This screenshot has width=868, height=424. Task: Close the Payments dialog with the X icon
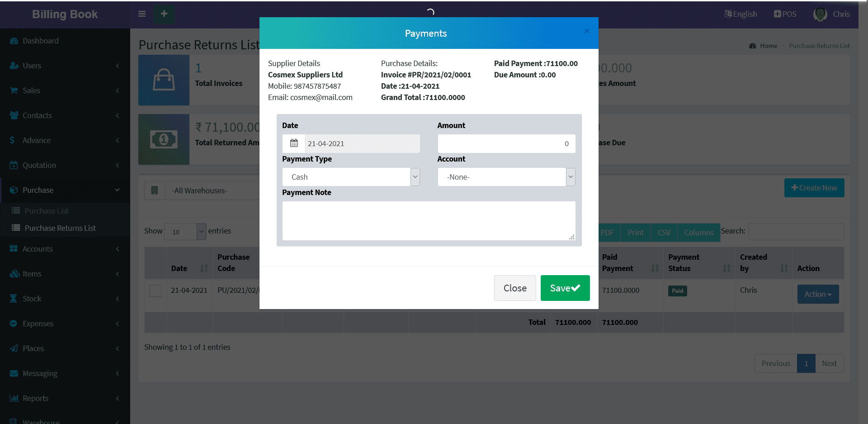pos(587,31)
